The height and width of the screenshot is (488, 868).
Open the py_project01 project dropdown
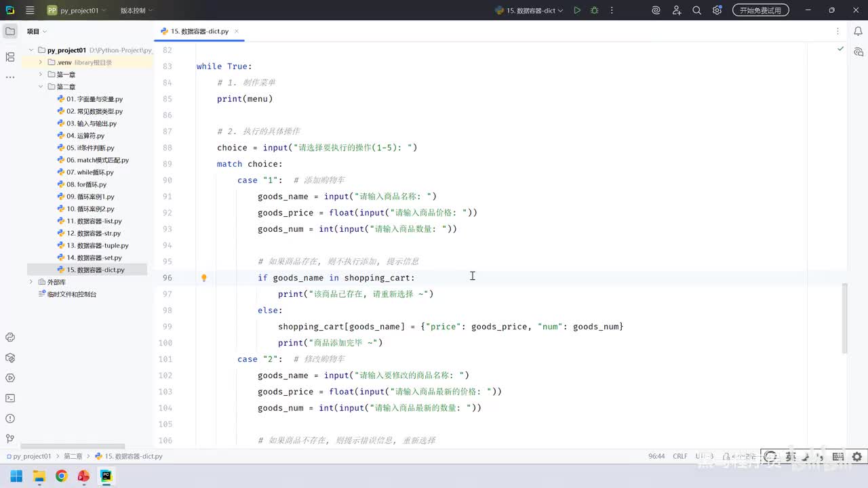76,10
